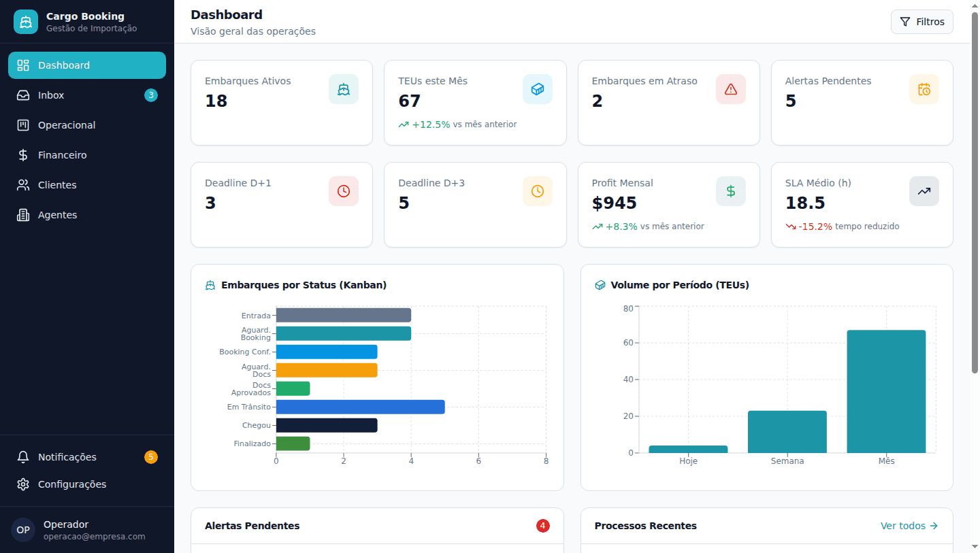The image size is (980, 553).
Task: Click the TEUs este Mês value 67
Action: [x=410, y=101]
